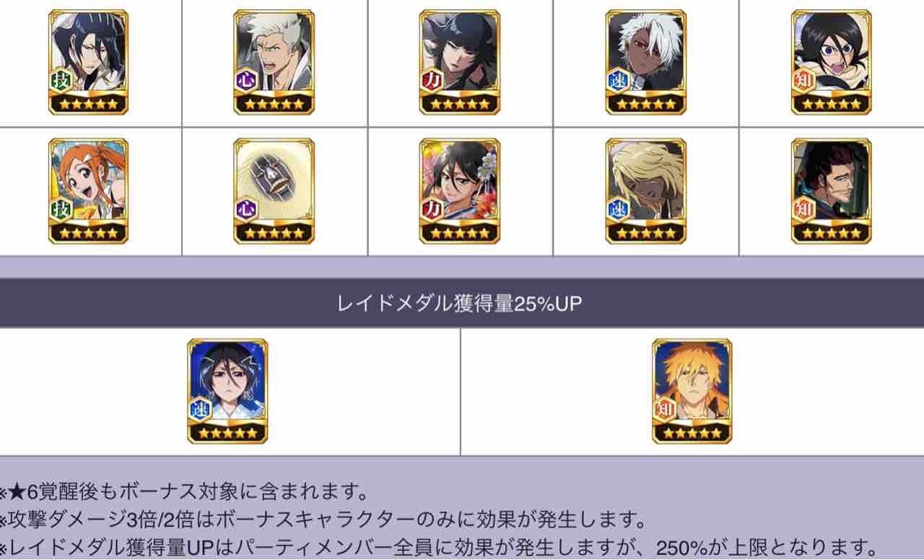Select the white-haired dark-skinned 速 character
Image resolution: width=924 pixels, height=560 pixels.
(x=646, y=62)
